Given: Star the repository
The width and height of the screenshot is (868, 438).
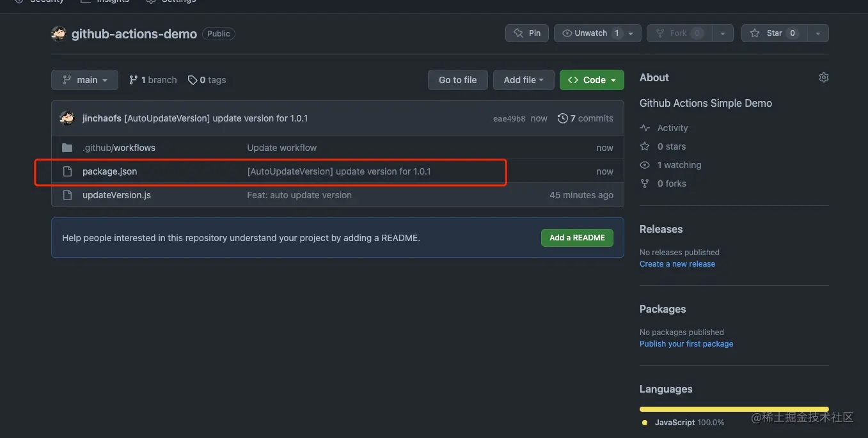Looking at the screenshot, I should point(774,33).
